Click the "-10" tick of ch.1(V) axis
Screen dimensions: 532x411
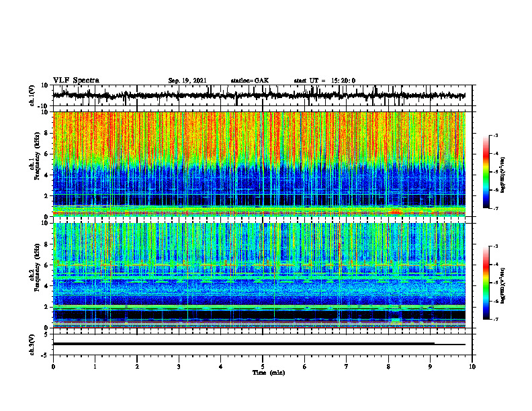pyautogui.click(x=44, y=106)
